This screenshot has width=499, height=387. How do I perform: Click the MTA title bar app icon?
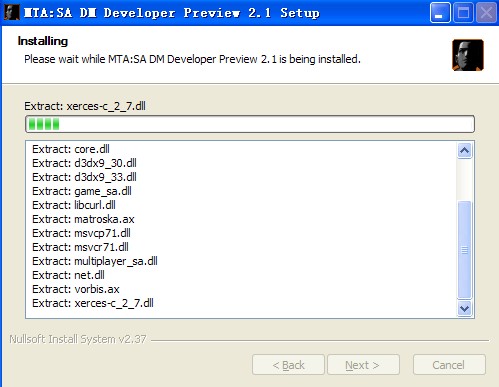tap(11, 12)
